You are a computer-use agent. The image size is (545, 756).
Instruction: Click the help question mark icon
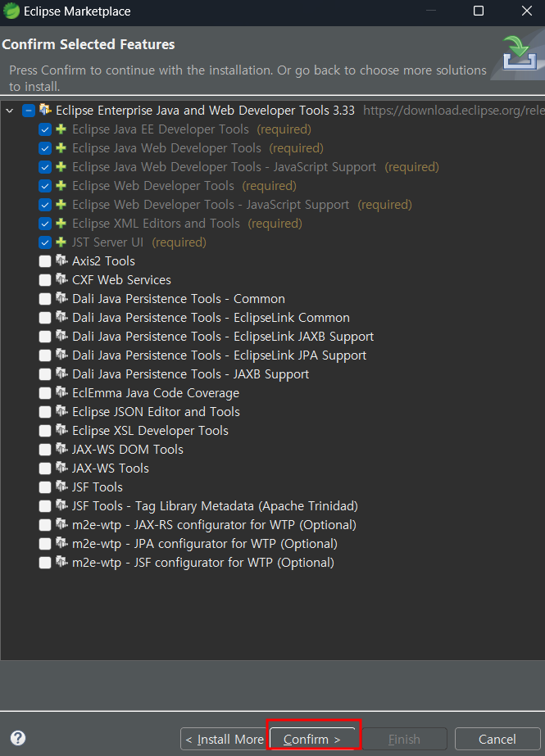click(18, 738)
